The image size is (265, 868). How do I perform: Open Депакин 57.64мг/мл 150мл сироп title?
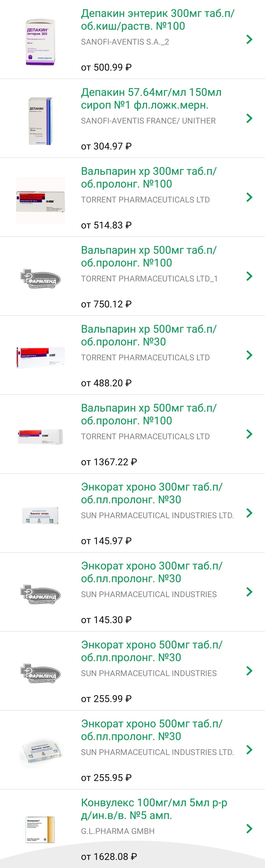coord(151,98)
